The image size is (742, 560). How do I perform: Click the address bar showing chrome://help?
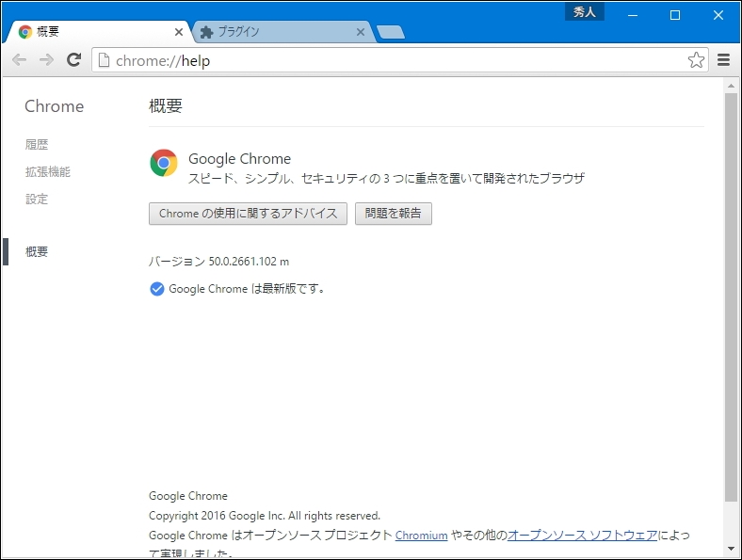(x=400, y=60)
